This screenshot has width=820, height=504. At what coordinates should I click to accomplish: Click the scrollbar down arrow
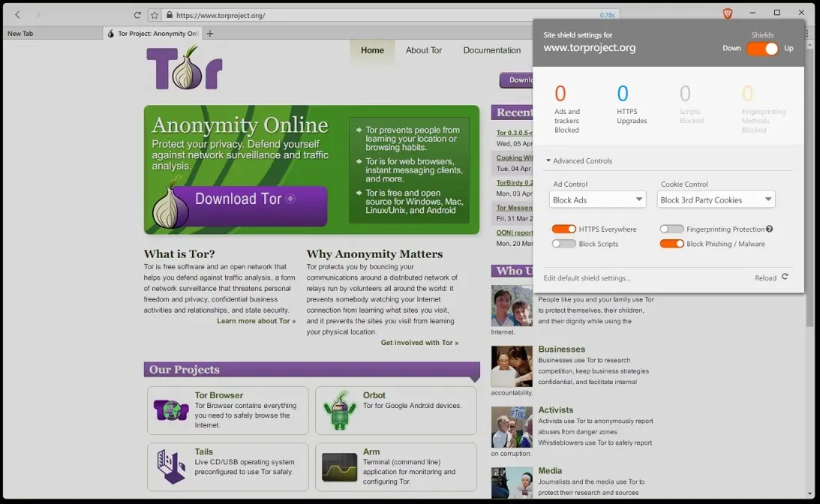(810, 493)
